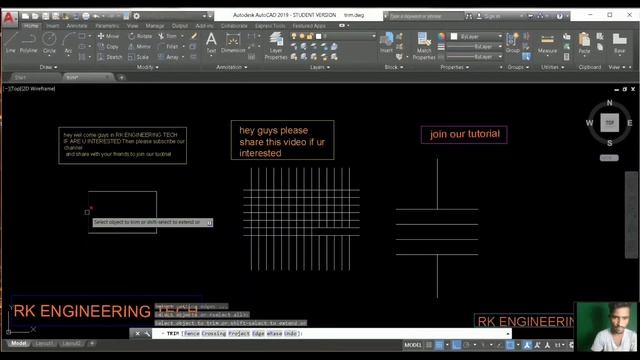Expand the Layers panel
The image size is (640, 360).
coord(320,67)
